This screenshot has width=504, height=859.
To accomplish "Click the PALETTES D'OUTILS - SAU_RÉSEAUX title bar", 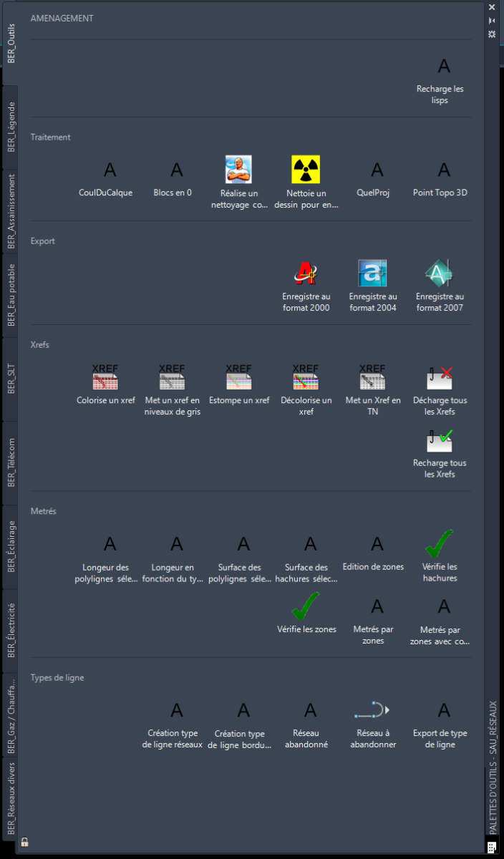I will 493,767.
